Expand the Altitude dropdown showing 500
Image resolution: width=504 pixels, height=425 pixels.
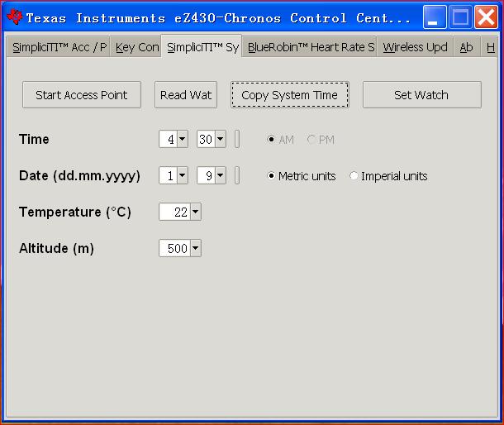click(x=196, y=248)
